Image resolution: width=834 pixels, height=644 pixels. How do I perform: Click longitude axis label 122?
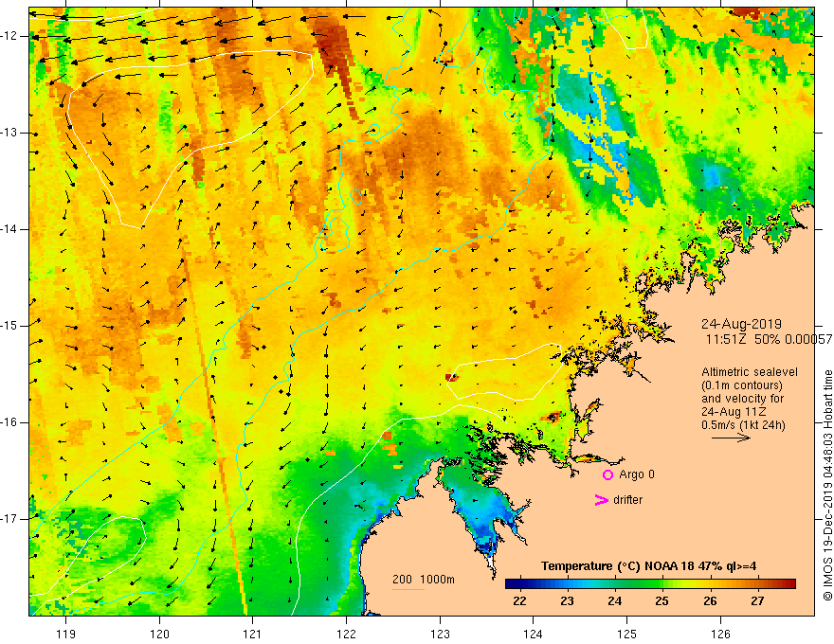[346, 634]
